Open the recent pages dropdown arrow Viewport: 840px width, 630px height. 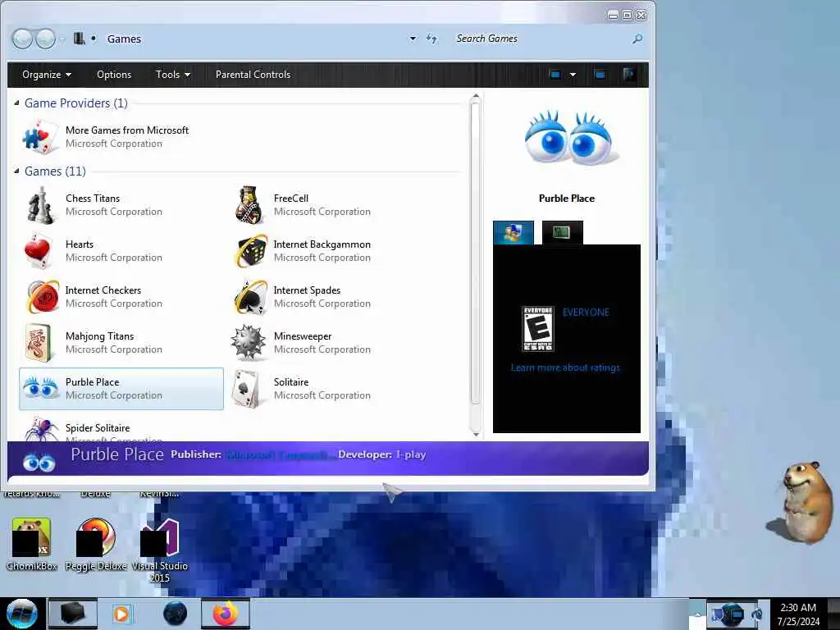pos(62,39)
